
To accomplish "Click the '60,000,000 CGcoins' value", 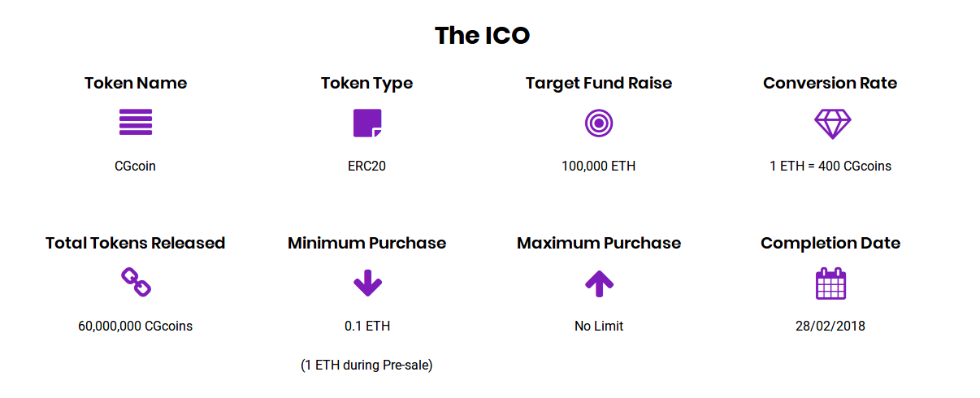I will 136,326.
